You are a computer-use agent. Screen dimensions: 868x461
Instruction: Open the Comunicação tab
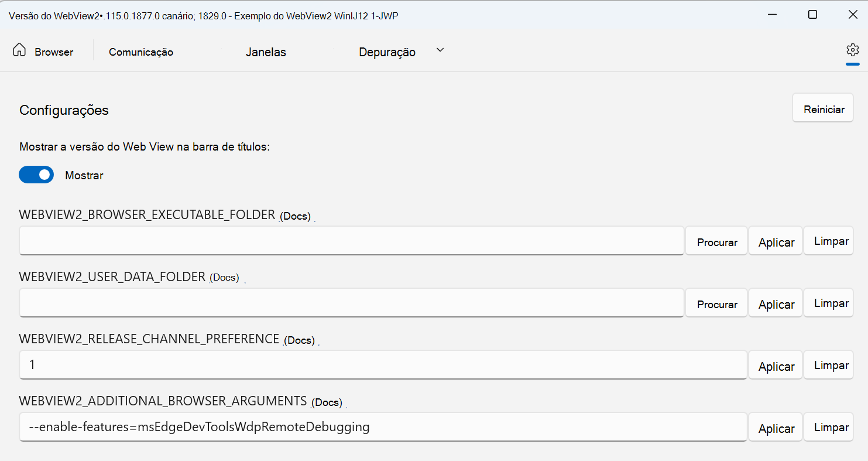coord(141,52)
